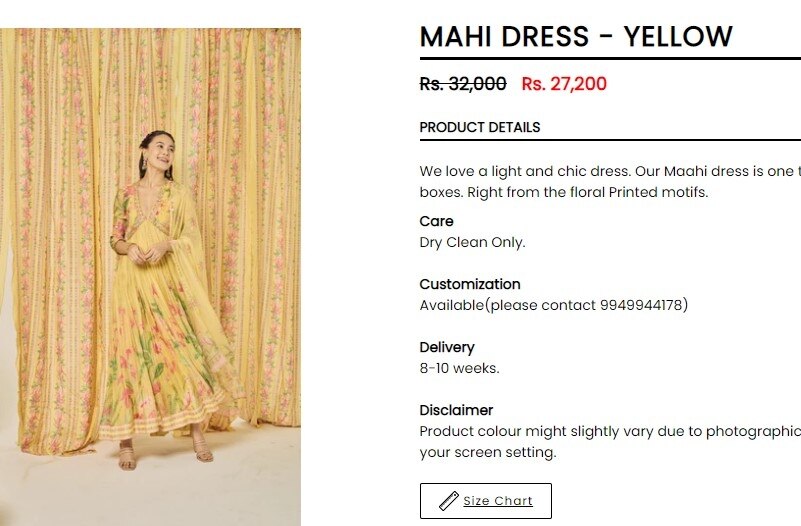Click the Delivery heading

[447, 347]
